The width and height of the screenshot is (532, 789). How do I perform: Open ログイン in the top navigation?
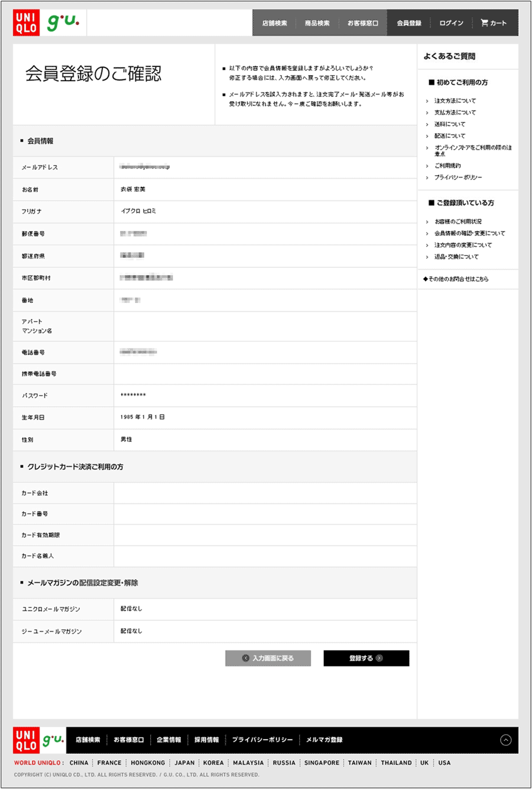[x=452, y=23]
